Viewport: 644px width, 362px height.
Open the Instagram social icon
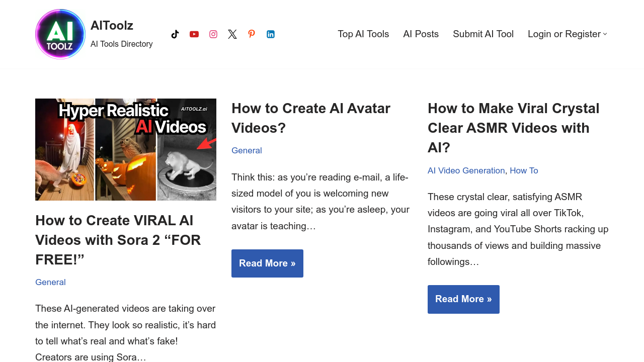(x=213, y=34)
